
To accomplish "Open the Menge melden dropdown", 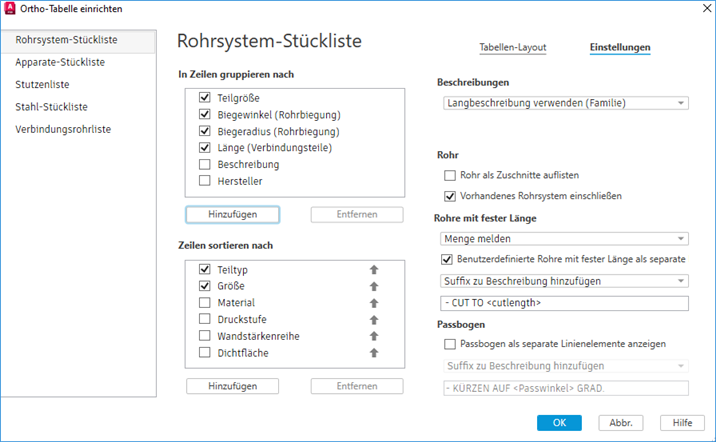I will [x=564, y=239].
